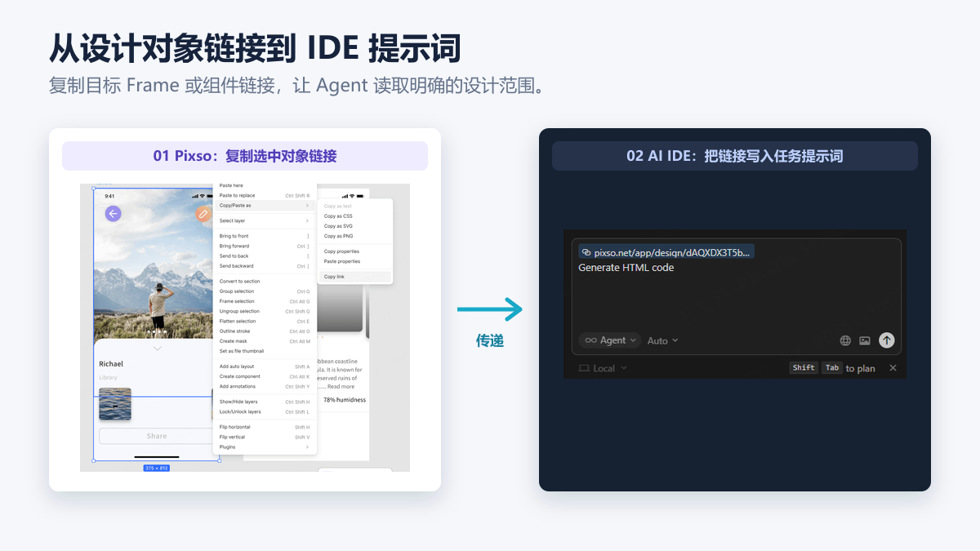
Task: Click the Library label text
Action: [108, 378]
